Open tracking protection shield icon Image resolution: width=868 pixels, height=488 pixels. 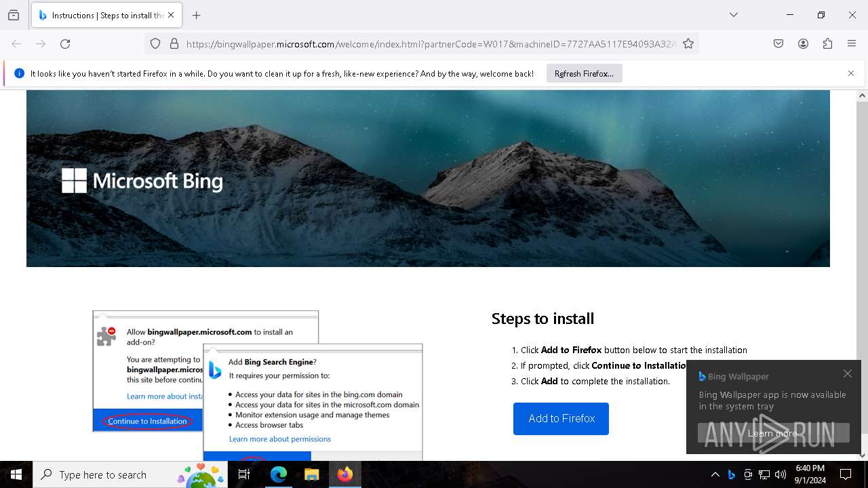point(155,43)
